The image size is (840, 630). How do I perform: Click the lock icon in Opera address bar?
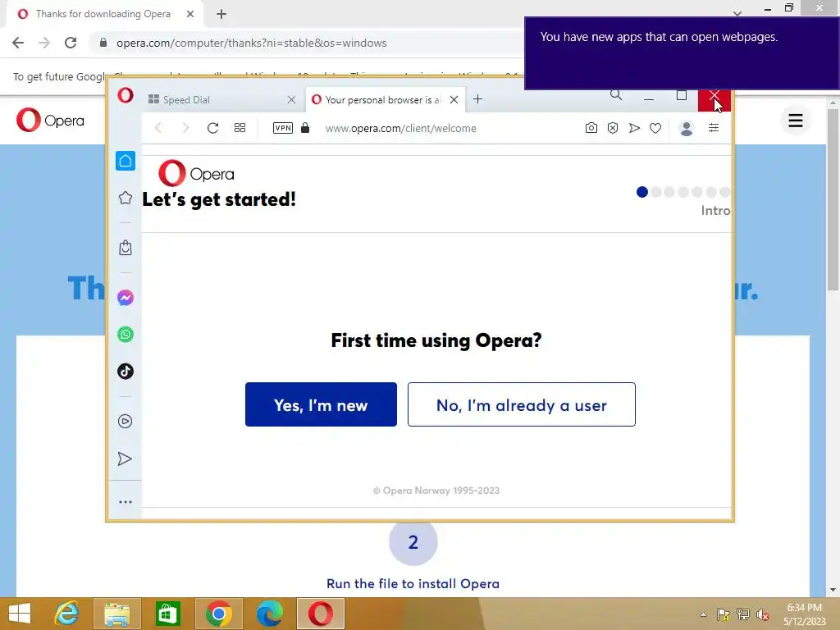click(x=305, y=127)
